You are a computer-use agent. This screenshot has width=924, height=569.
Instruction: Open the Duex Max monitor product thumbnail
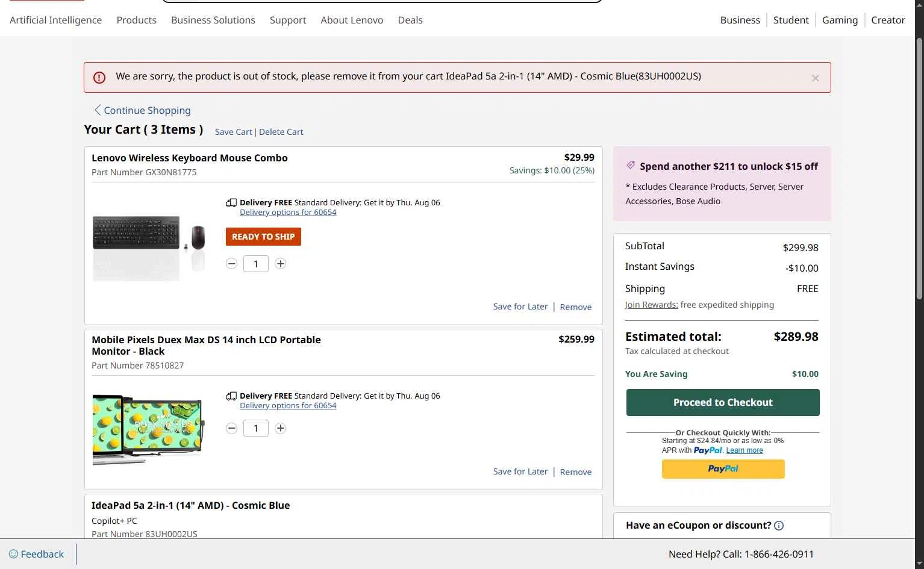[149, 429]
